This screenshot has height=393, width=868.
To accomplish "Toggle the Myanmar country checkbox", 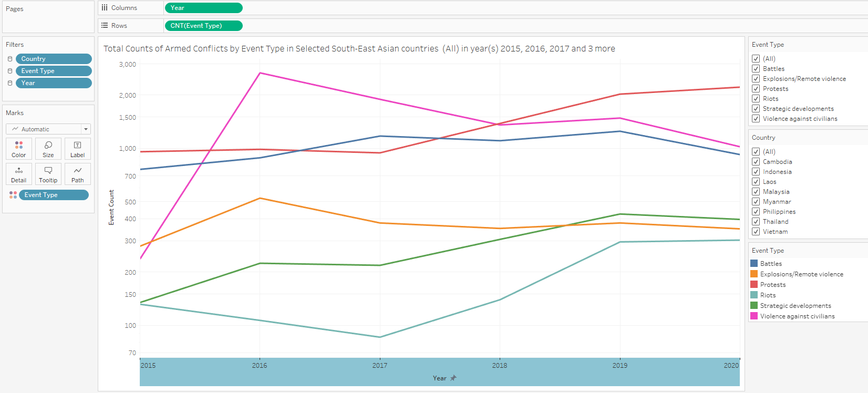I will pyautogui.click(x=756, y=202).
